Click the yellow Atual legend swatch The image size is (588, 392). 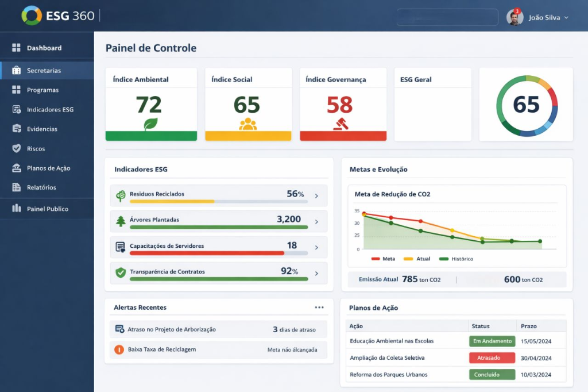[x=408, y=259]
